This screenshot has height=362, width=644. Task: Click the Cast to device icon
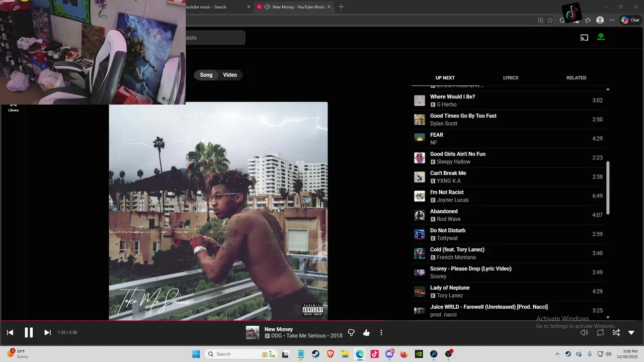tap(584, 37)
